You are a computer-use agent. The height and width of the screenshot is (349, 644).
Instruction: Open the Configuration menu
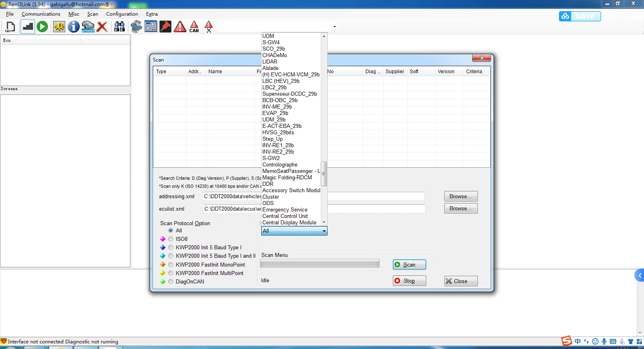122,14
